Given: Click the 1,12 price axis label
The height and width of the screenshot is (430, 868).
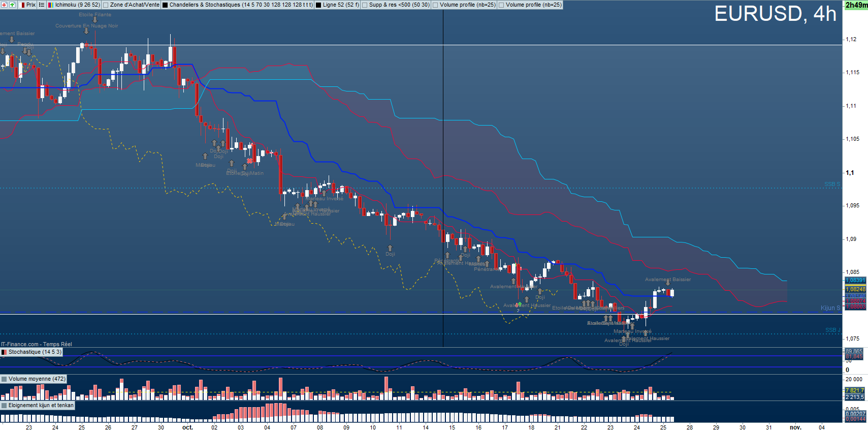Looking at the screenshot, I should click(x=851, y=39).
